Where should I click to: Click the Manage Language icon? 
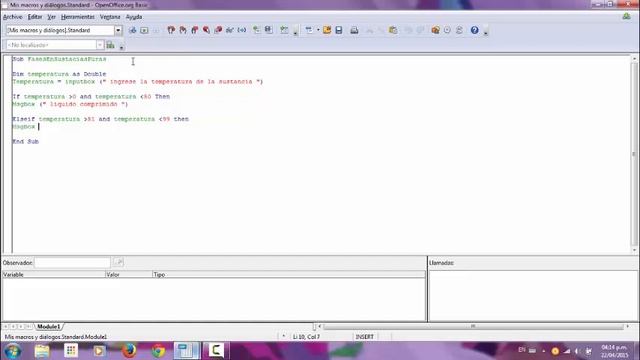111,45
